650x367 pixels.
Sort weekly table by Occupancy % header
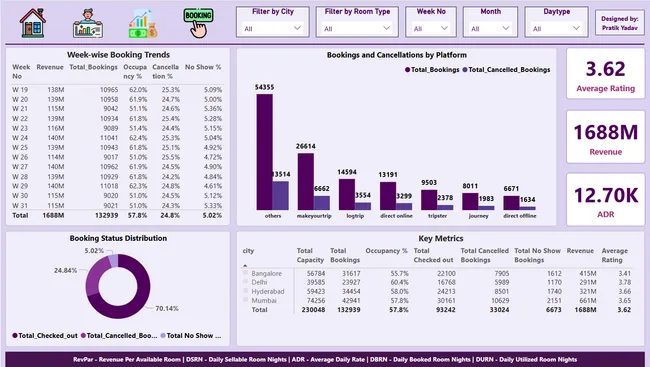pyautogui.click(x=135, y=71)
